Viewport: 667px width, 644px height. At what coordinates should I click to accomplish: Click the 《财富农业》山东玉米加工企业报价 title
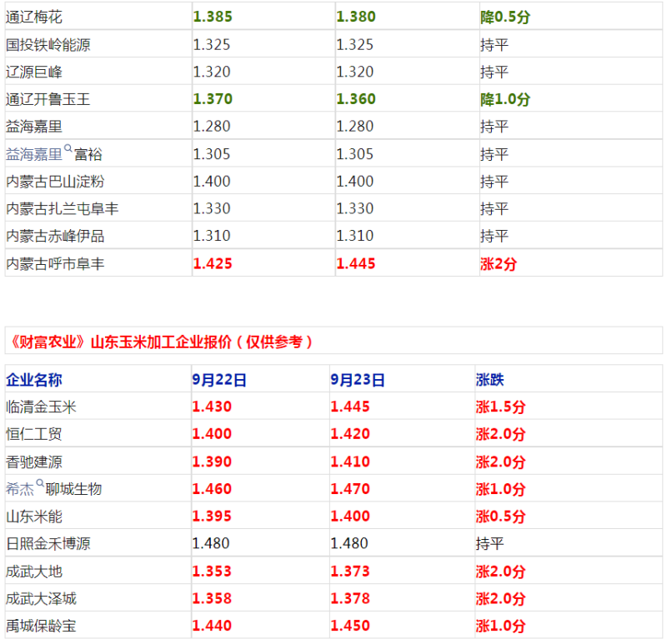[161, 342]
